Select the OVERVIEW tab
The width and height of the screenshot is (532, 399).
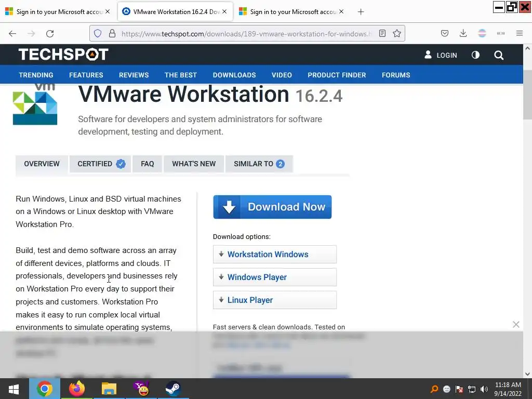point(42,164)
